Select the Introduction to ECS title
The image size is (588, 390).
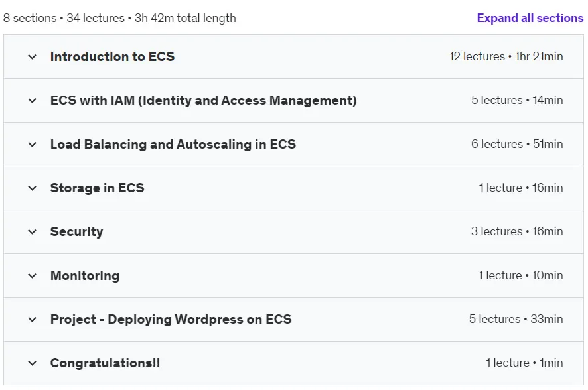click(113, 56)
